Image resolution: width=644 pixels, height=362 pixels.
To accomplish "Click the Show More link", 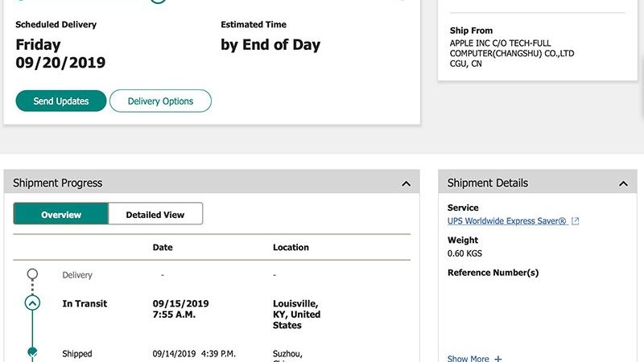I will [469, 359].
